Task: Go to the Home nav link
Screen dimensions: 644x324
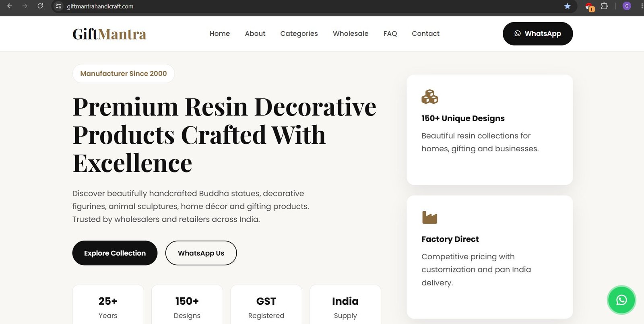Action: [220, 33]
